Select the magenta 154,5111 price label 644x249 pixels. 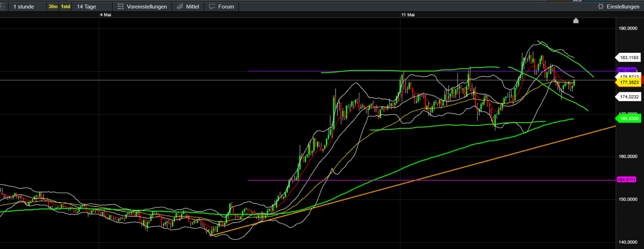point(627,180)
